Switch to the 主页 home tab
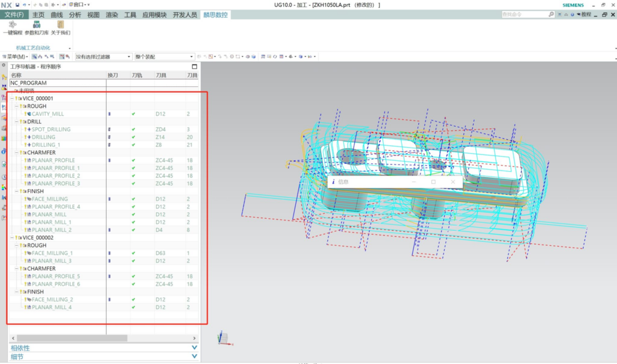This screenshot has width=617, height=364. click(x=38, y=15)
